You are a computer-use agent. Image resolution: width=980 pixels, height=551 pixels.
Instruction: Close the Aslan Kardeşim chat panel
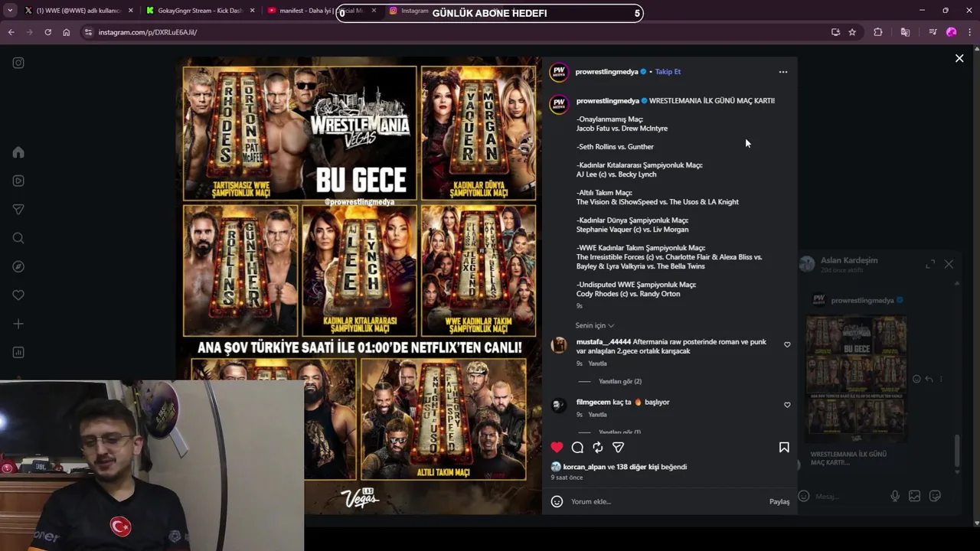pyautogui.click(x=949, y=264)
